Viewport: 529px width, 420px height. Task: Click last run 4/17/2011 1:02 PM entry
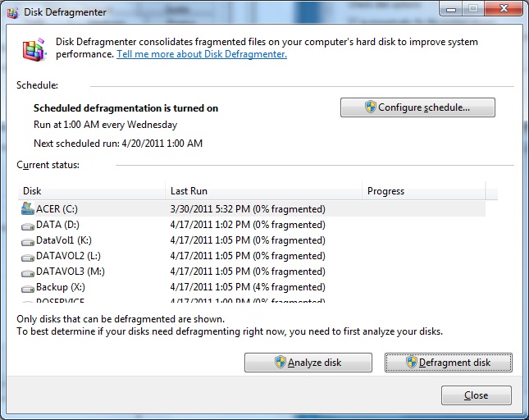(x=248, y=225)
